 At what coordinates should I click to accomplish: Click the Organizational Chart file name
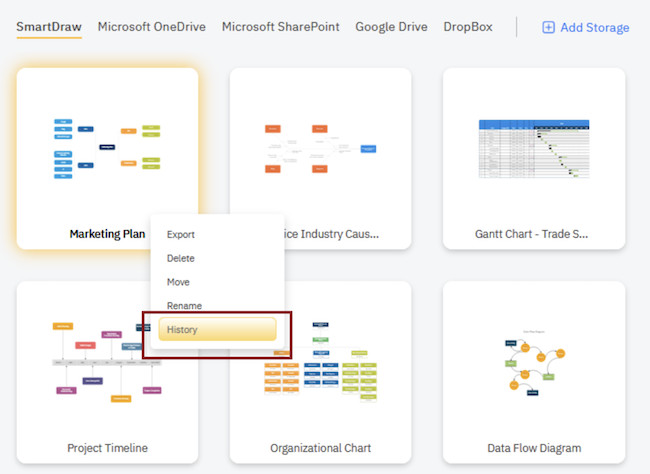[x=320, y=448]
